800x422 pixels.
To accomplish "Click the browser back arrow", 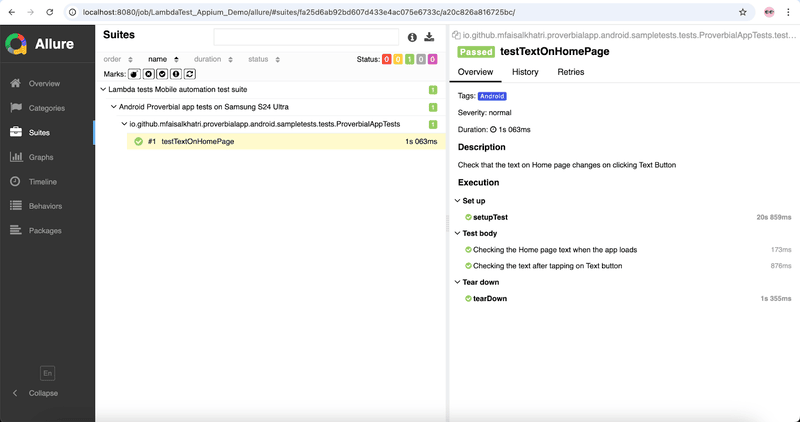I will 12,12.
